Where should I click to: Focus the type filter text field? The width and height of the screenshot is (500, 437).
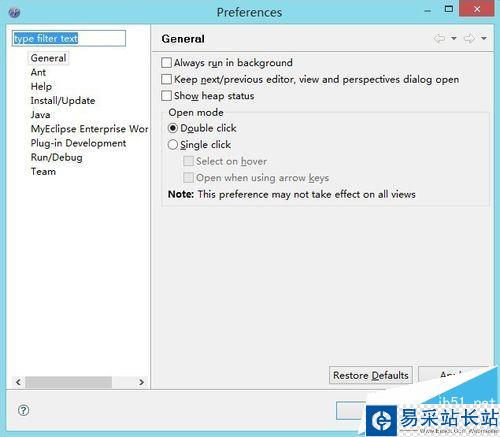coord(69,38)
